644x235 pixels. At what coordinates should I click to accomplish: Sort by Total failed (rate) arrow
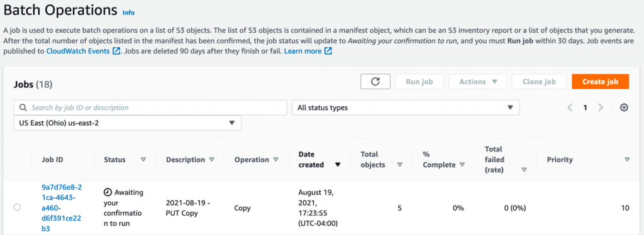tap(524, 170)
